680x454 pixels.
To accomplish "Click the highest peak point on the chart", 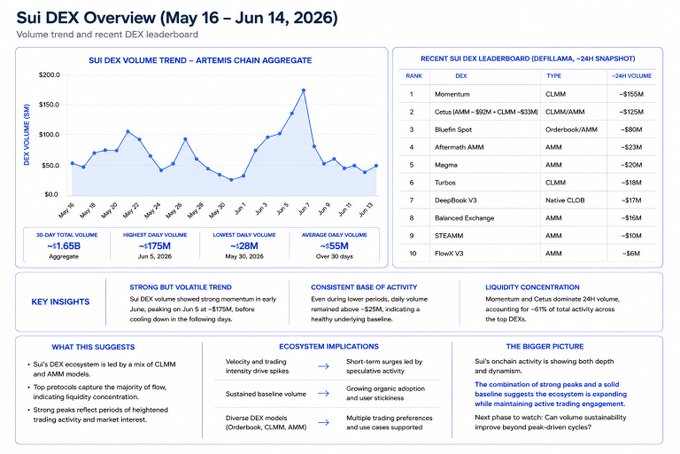I will 303,91.
